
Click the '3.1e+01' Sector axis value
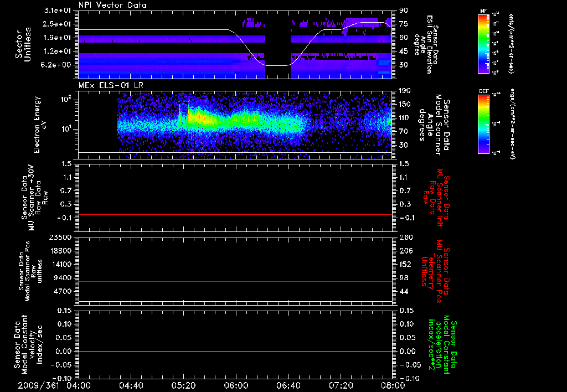[x=58, y=11]
